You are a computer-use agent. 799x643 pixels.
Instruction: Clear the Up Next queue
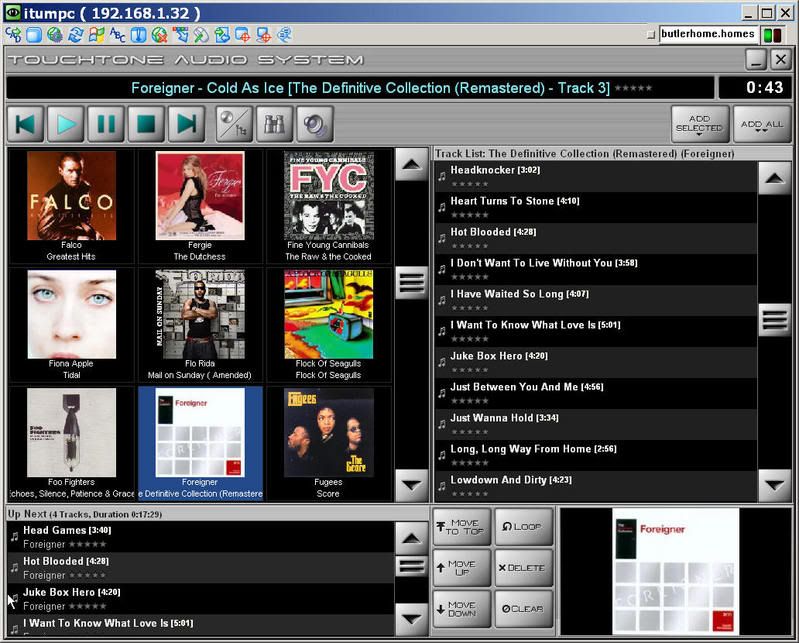[x=523, y=609]
